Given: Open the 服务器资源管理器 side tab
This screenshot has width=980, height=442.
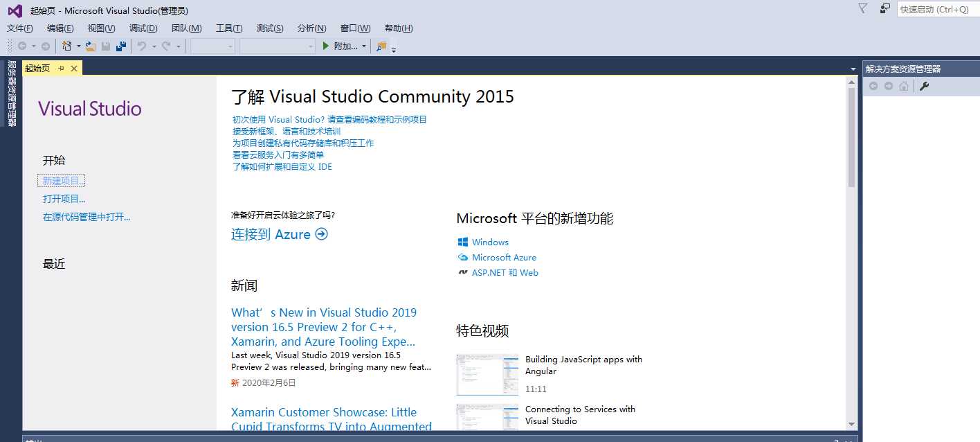Looking at the screenshot, I should coord(12,94).
